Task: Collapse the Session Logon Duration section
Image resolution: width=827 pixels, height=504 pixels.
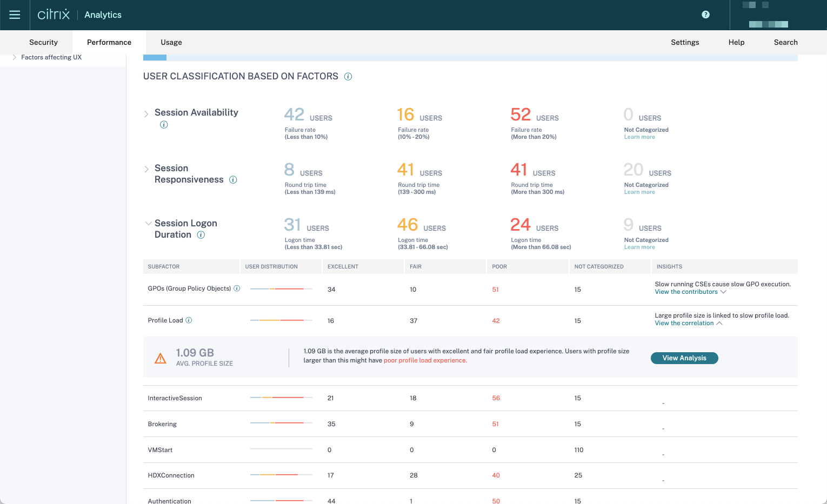Action: pyautogui.click(x=148, y=223)
